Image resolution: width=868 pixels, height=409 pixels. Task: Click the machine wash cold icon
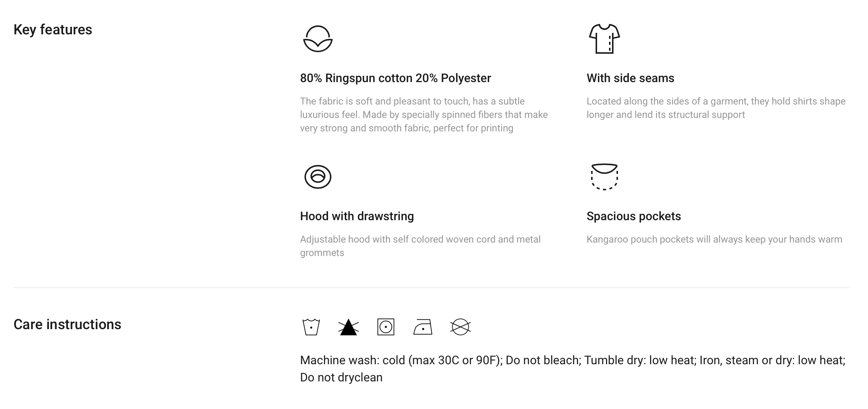[311, 327]
